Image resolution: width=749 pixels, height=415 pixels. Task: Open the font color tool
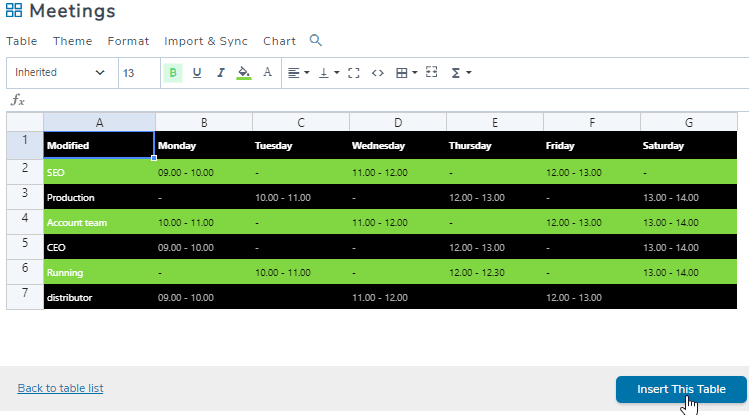(268, 73)
